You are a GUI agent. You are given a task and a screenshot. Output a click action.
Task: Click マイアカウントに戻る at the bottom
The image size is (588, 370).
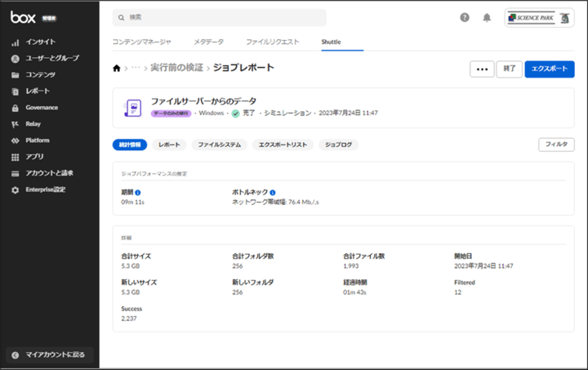[x=50, y=354]
